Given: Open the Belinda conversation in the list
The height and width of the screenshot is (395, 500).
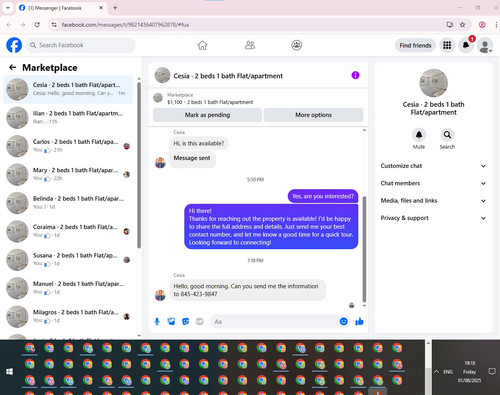Looking at the screenshot, I should coord(68,202).
